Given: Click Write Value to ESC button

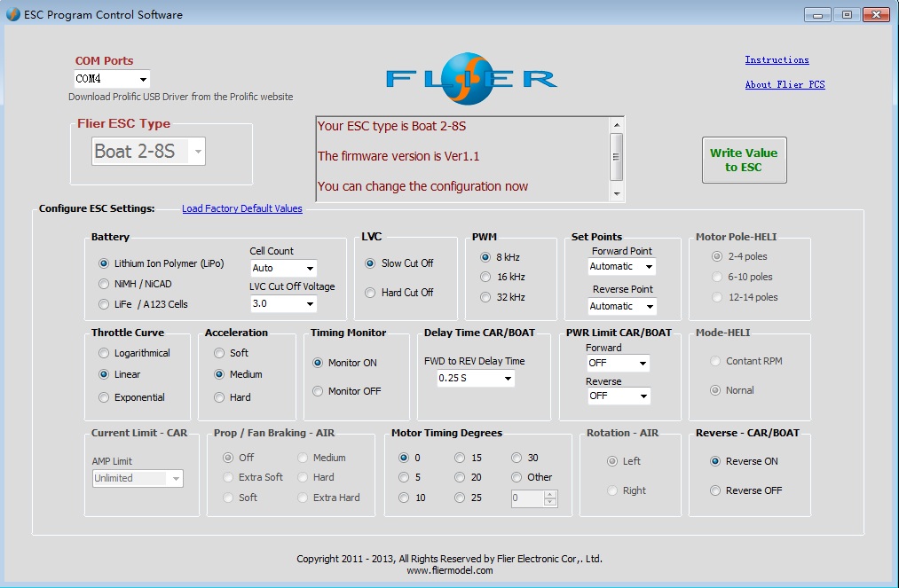Looking at the screenshot, I should [x=745, y=160].
